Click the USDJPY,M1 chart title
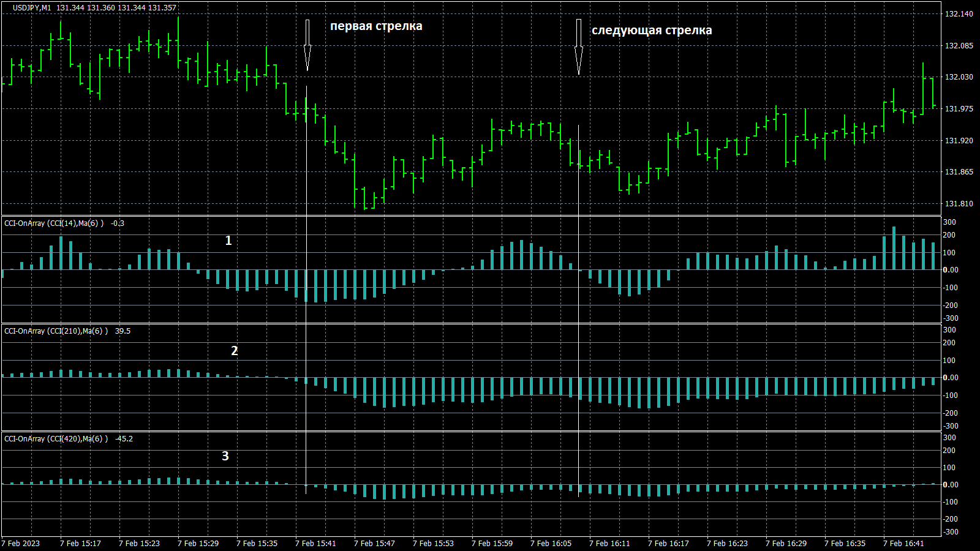 pyautogui.click(x=32, y=8)
